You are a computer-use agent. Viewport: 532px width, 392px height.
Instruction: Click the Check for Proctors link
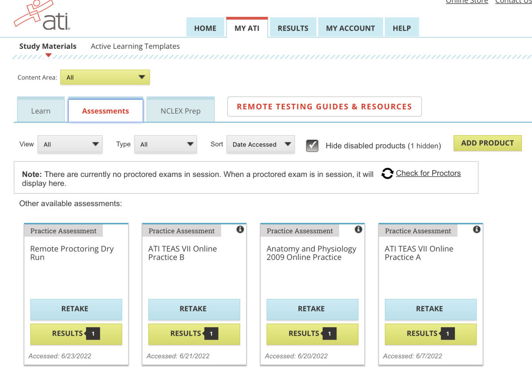pyautogui.click(x=428, y=173)
